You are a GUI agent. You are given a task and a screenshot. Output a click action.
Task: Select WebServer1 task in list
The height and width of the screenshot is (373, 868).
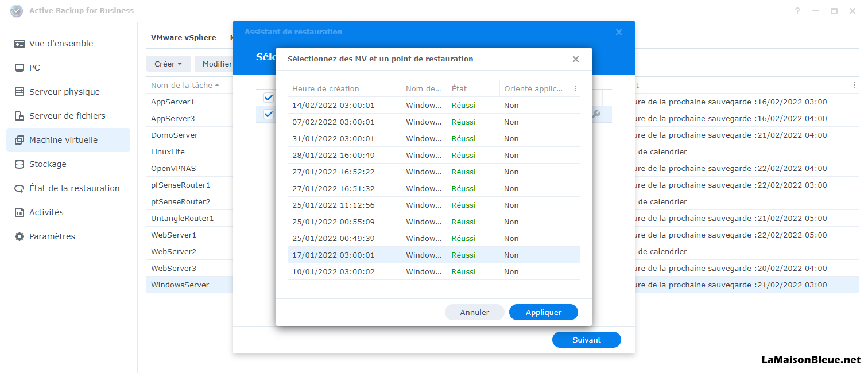(173, 235)
